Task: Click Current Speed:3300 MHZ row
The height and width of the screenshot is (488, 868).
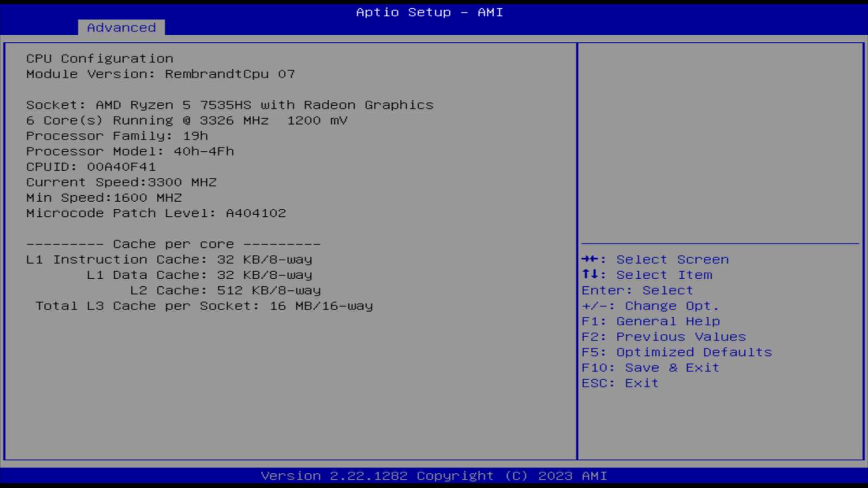Action: [x=122, y=182]
